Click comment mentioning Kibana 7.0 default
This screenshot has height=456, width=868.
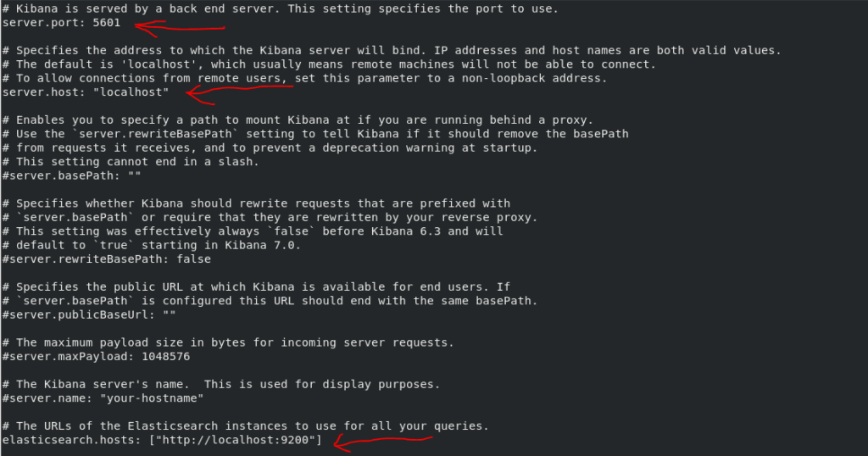pyautogui.click(x=152, y=245)
